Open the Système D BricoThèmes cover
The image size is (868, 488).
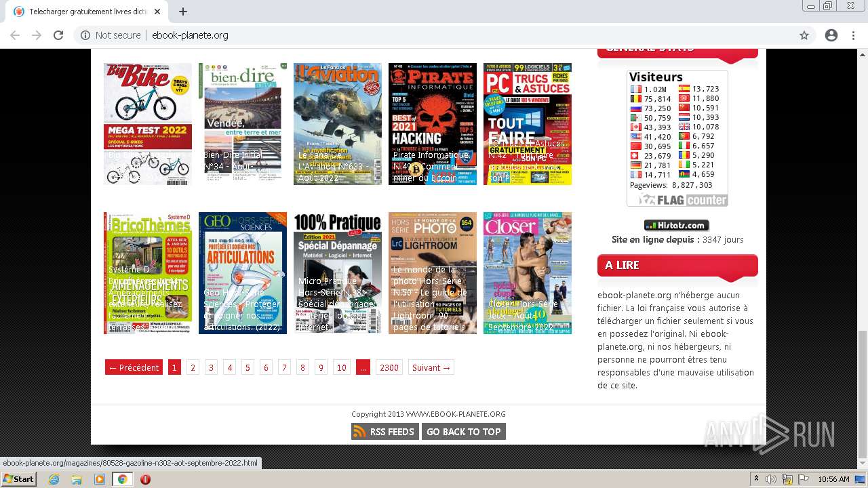(148, 273)
